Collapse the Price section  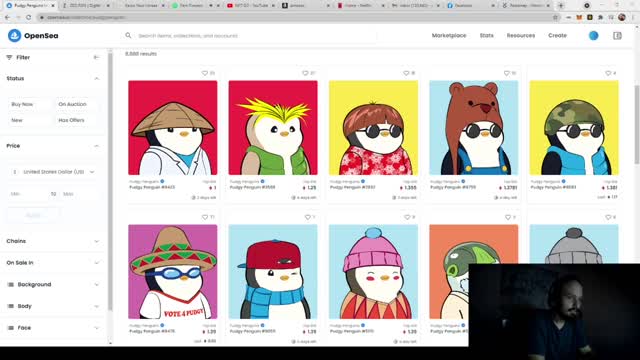97,146
